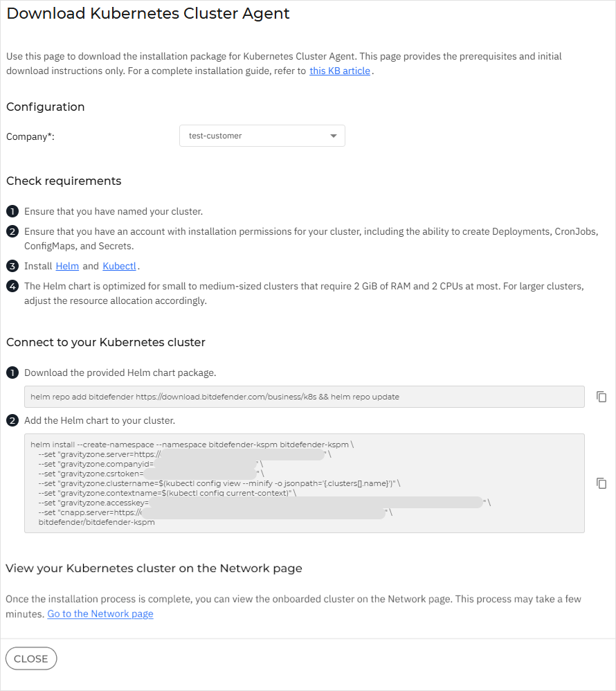Click the CLOSE button
The height and width of the screenshot is (691, 616).
(x=31, y=658)
